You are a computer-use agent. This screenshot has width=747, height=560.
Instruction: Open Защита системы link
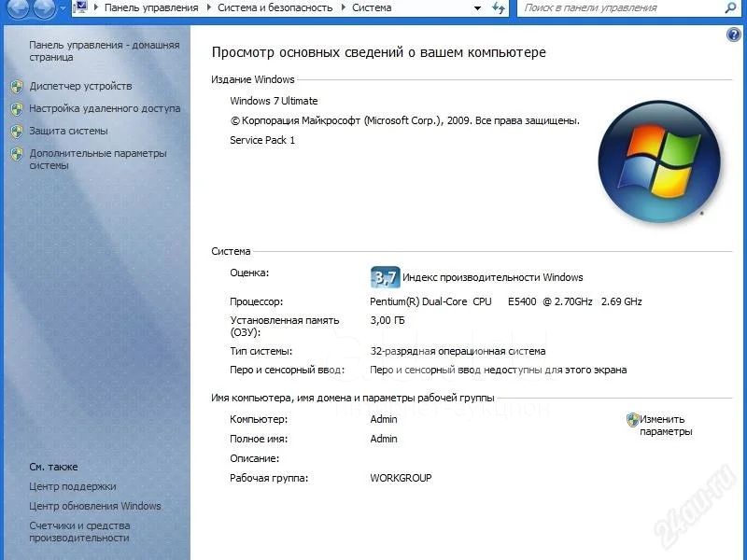pos(68,131)
